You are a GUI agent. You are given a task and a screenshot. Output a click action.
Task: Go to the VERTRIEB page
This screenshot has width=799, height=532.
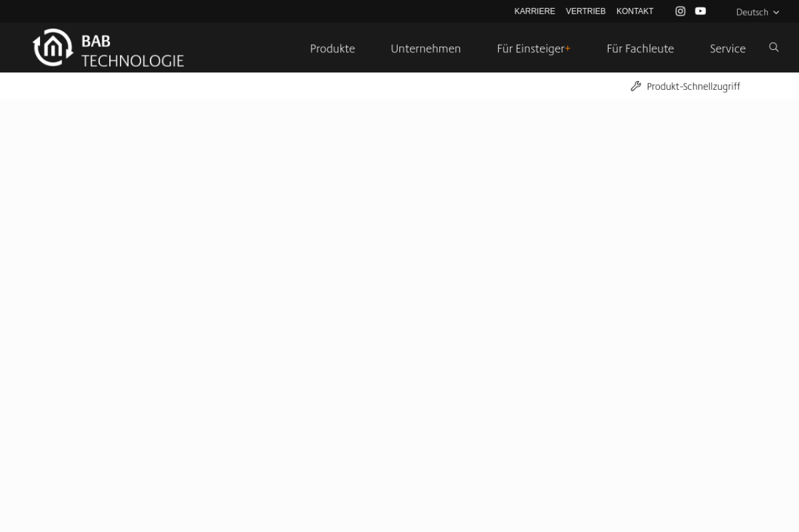point(586,11)
